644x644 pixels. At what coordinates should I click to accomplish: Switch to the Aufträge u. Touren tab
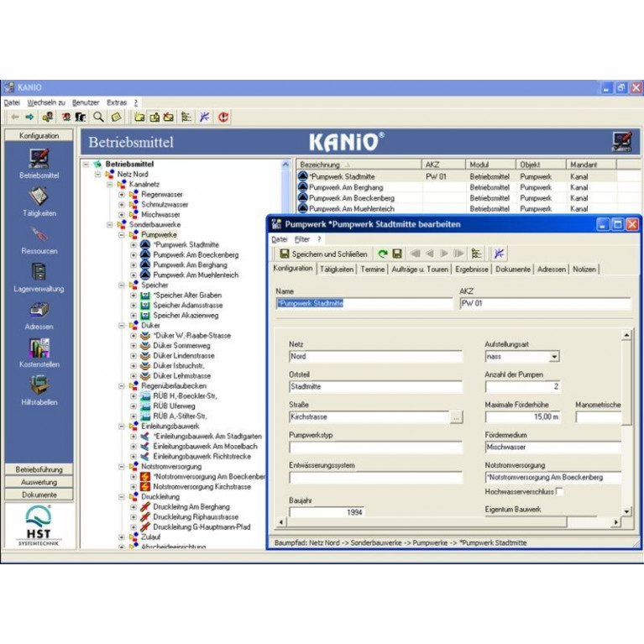click(x=420, y=270)
